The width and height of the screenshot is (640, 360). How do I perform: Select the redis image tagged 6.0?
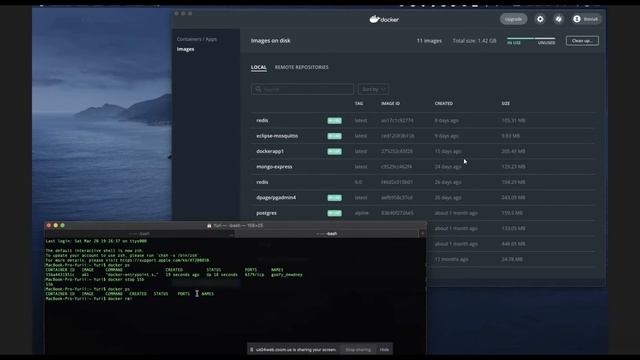[x=423, y=182]
